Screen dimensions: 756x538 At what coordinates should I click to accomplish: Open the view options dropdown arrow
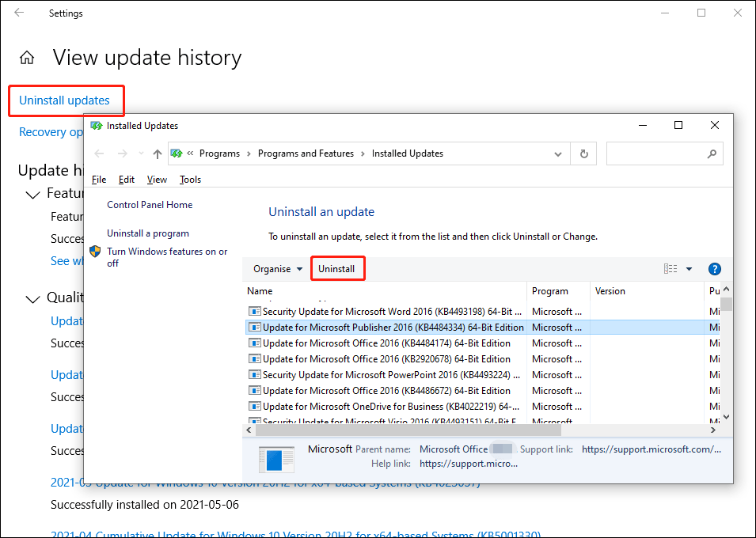pyautogui.click(x=689, y=269)
